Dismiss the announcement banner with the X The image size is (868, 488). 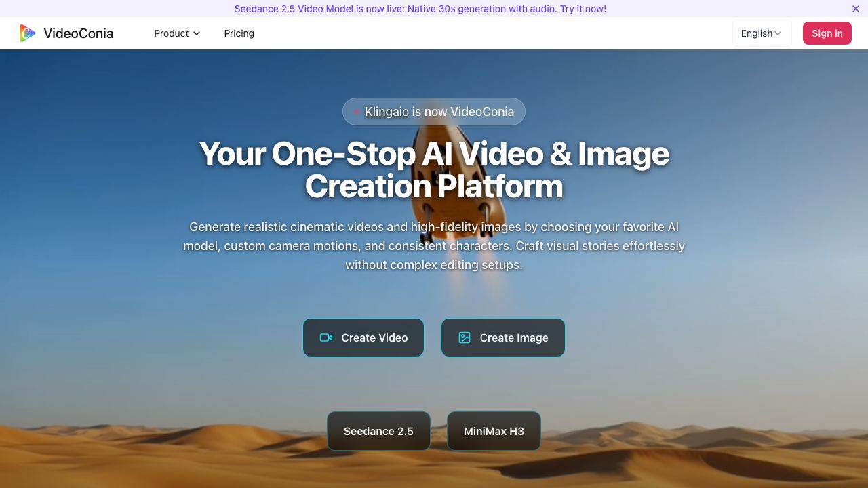point(856,9)
